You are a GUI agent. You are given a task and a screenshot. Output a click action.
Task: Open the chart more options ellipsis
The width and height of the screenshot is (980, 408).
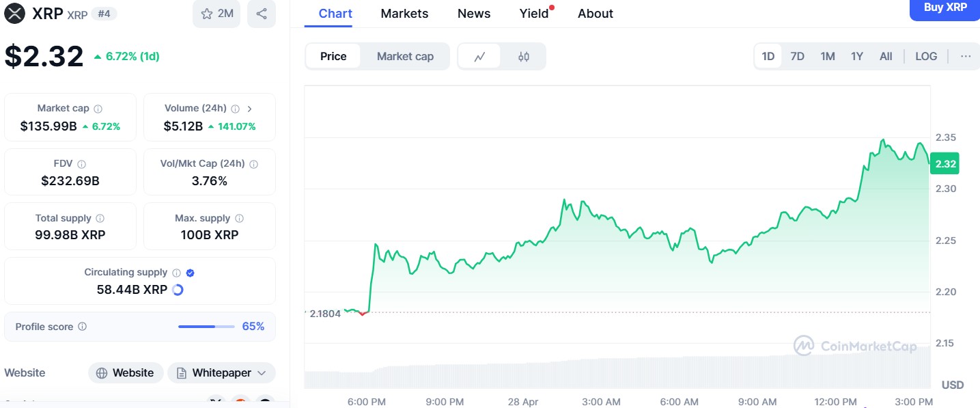tap(965, 57)
